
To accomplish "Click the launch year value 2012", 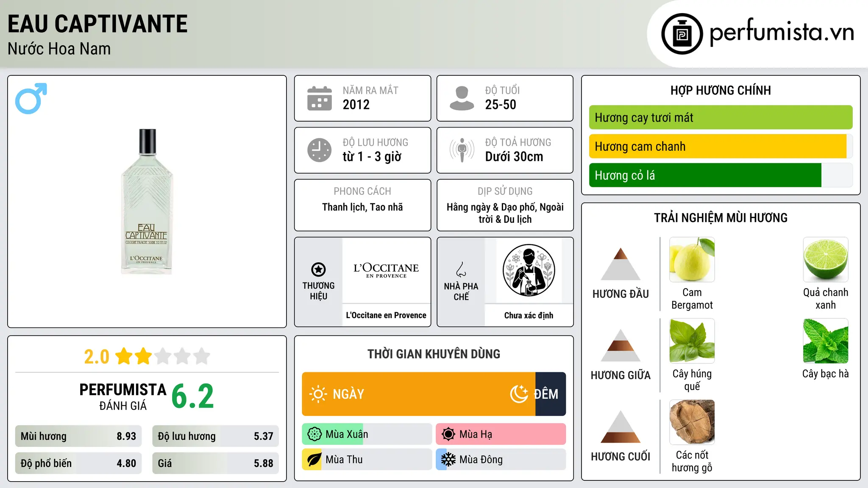I will [356, 105].
